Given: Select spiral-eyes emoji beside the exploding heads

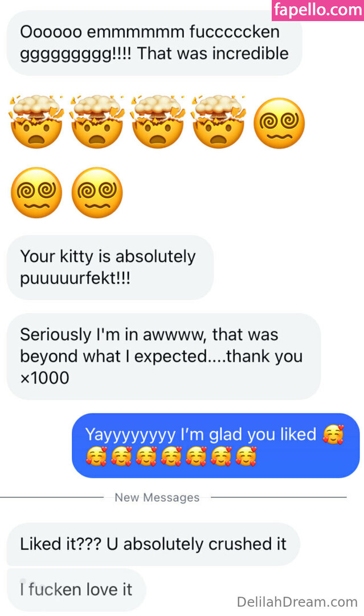Looking at the screenshot, I should click(279, 123).
